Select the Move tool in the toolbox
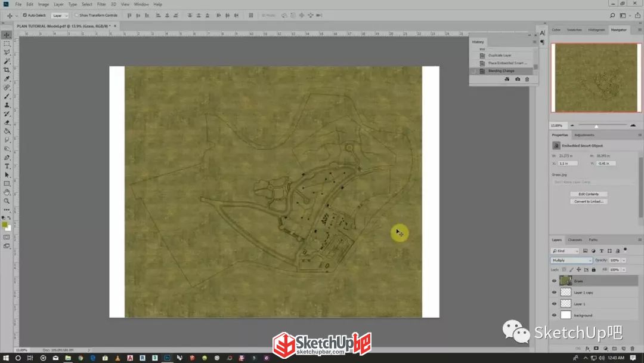The width and height of the screenshot is (644, 363). coord(7,35)
